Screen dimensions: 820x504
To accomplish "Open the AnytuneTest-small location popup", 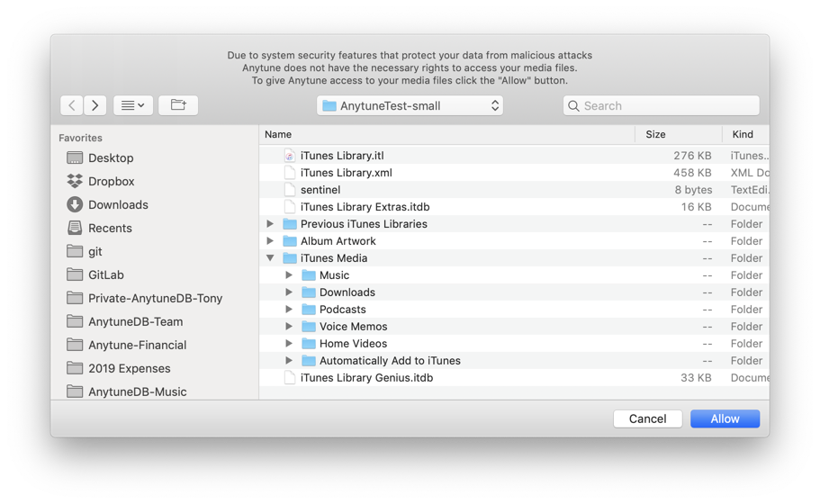I will click(410, 105).
